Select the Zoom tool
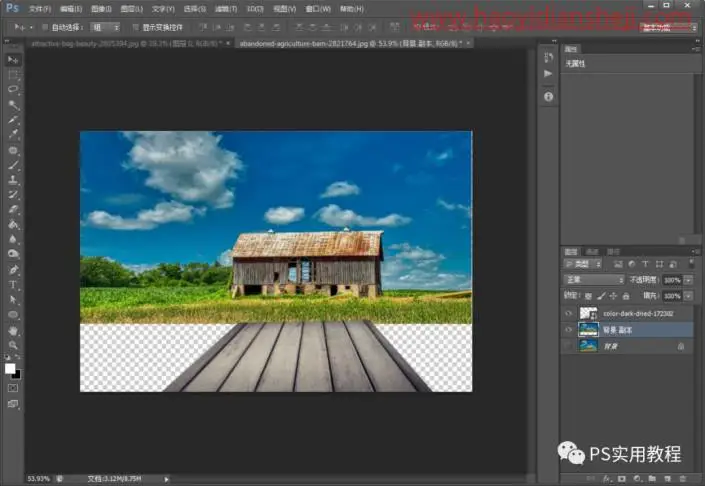Screen dimensions: 705x486 click(x=13, y=345)
